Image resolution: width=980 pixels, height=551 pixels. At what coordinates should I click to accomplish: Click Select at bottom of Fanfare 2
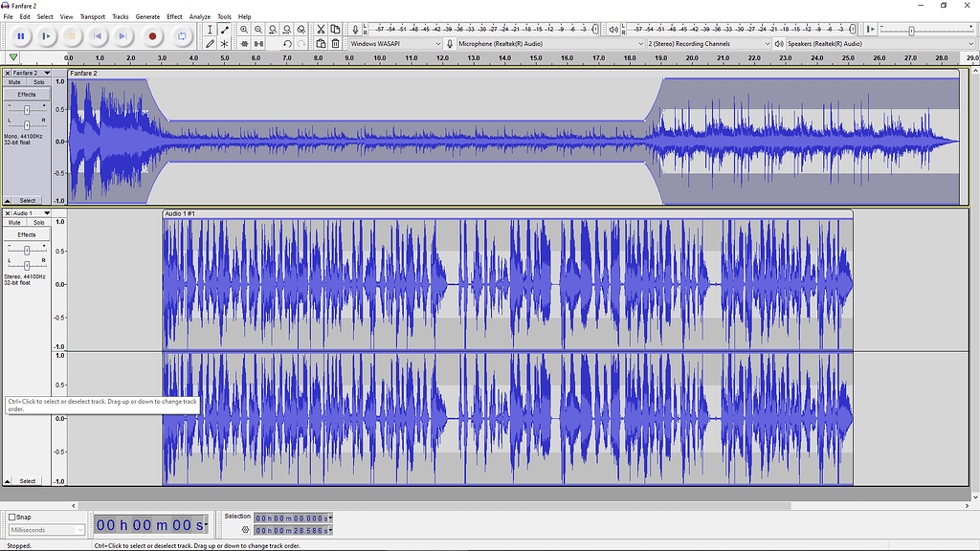click(28, 200)
